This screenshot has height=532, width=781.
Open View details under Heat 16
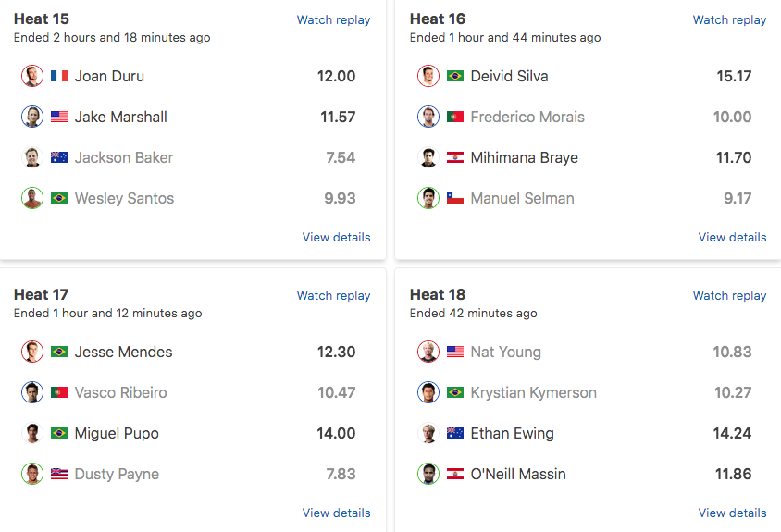coord(732,237)
